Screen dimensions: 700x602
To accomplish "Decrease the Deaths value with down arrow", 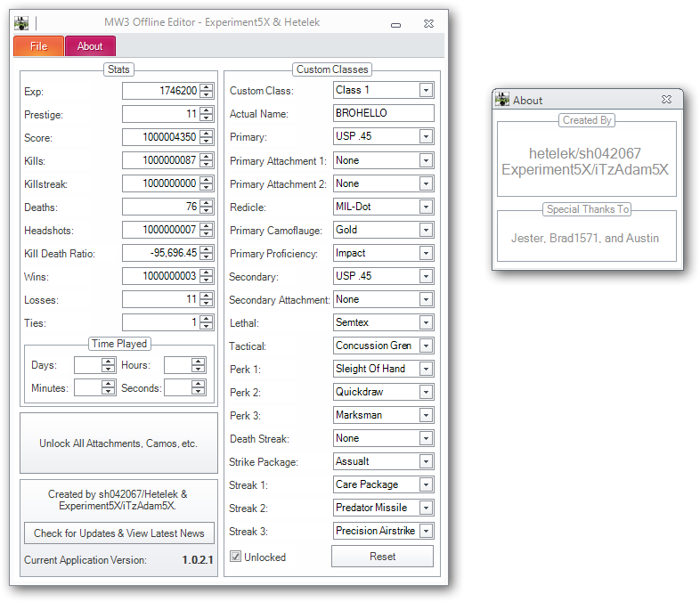I will [207, 210].
